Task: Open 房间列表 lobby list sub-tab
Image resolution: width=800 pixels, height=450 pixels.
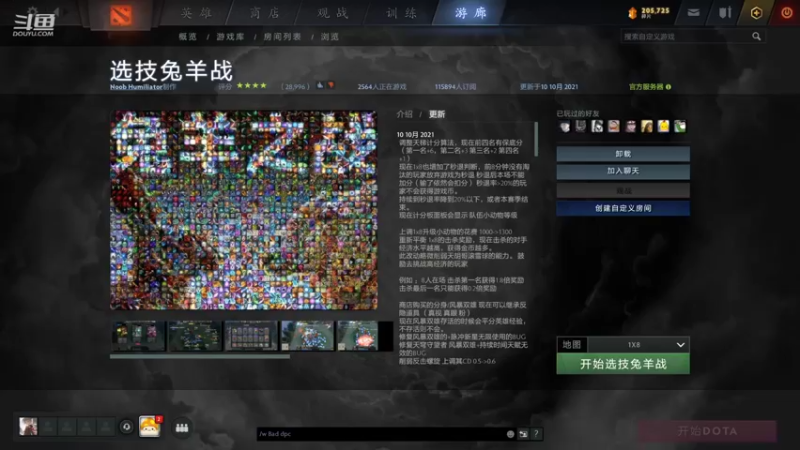Action: [x=282, y=37]
